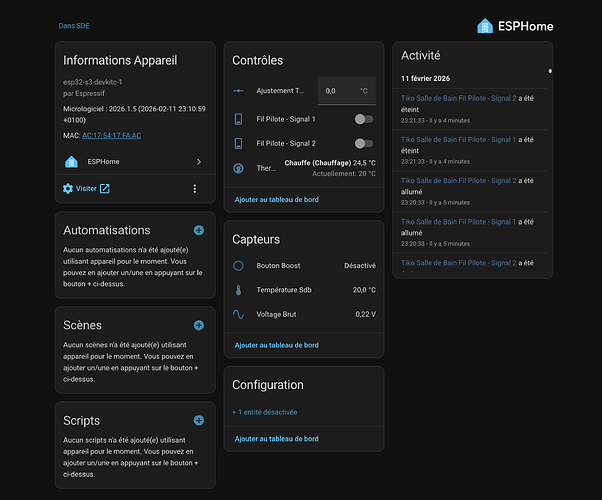602x500 pixels.
Task: Click the plus icon beside Scripts
Action: pos(198,420)
